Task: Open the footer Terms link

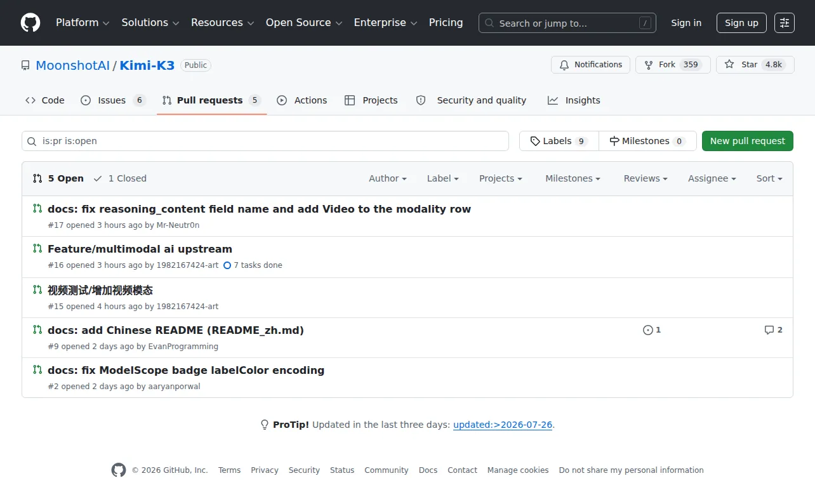Action: coord(230,470)
